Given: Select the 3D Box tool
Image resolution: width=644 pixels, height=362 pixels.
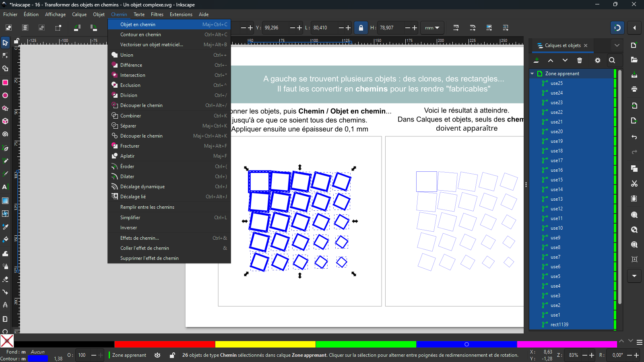Looking at the screenshot, I should point(5,121).
